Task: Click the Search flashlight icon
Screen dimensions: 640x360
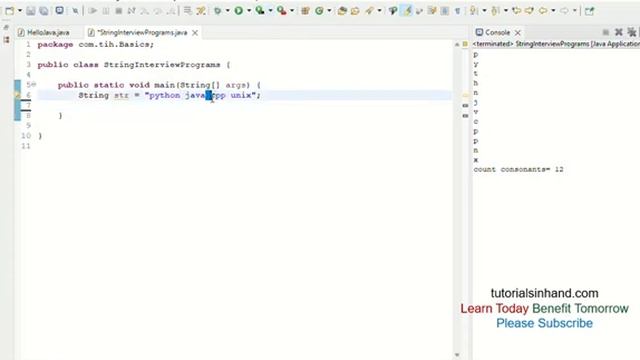Action: click(x=369, y=11)
